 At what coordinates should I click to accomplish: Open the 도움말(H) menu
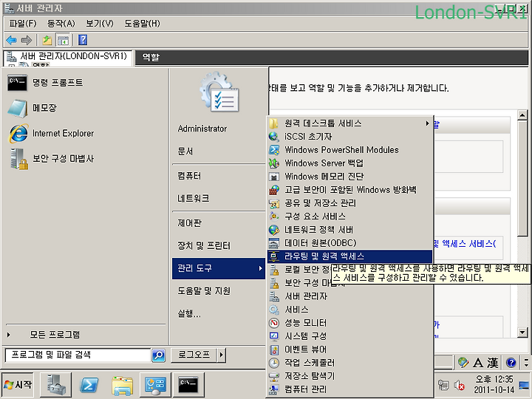coord(142,24)
